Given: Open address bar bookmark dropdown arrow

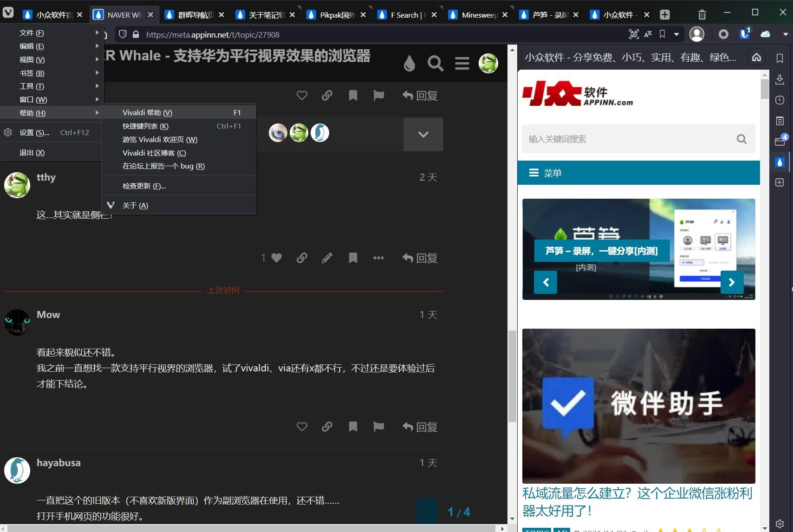Looking at the screenshot, I should pos(676,34).
